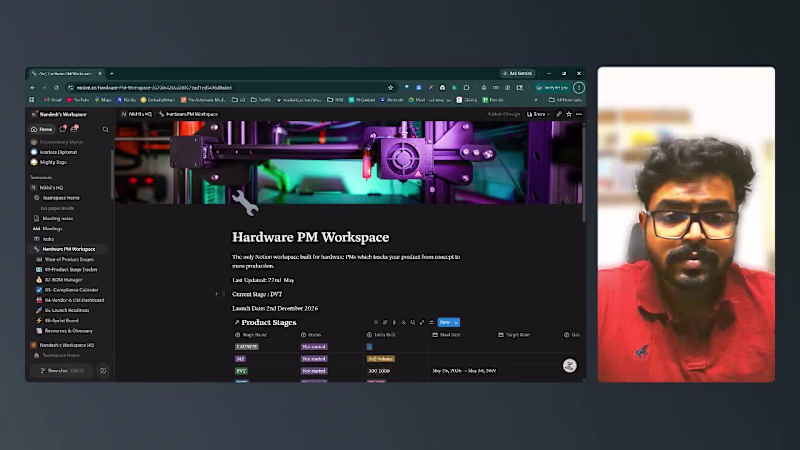Open the page three-dots options menu
Viewport: 800px width, 450px height.
[x=579, y=114]
